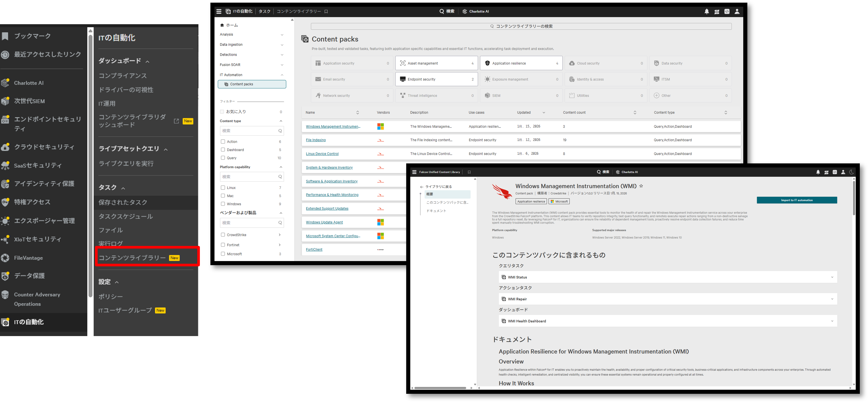The width and height of the screenshot is (868, 402).
Task: Select 保存されたタスク menu item
Action: [123, 202]
